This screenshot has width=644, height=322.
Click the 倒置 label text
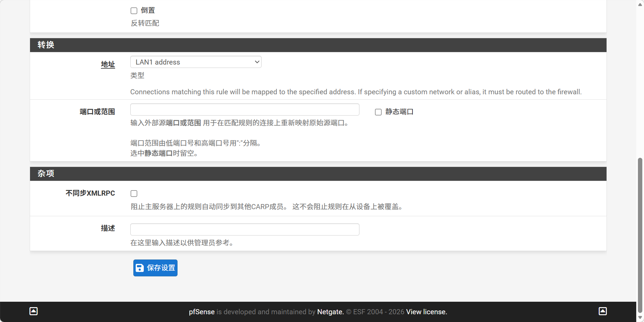click(148, 10)
